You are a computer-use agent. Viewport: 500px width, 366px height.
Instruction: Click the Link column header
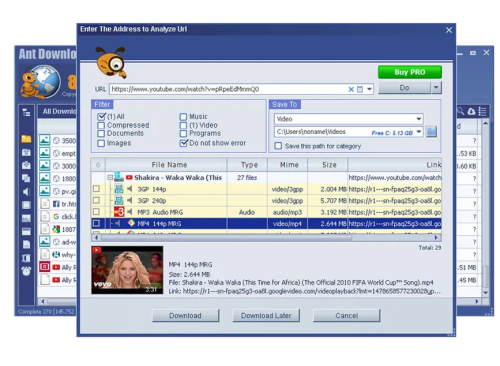(395, 165)
